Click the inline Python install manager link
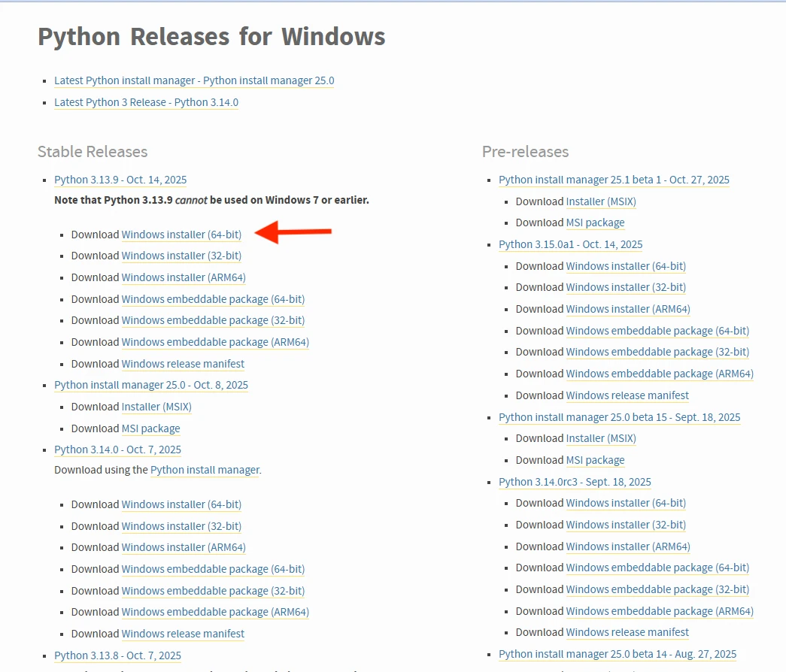786x672 pixels. (205, 470)
